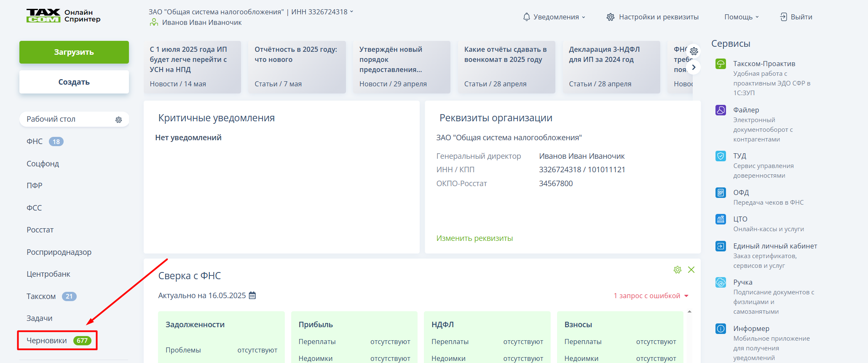Open article Отчётность в 2025 году

coord(297,67)
